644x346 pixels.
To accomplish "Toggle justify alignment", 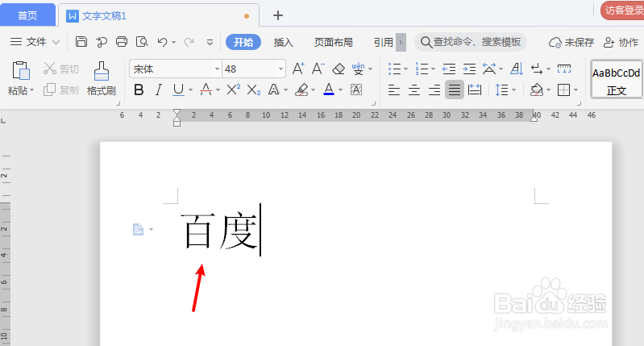I will coord(455,90).
